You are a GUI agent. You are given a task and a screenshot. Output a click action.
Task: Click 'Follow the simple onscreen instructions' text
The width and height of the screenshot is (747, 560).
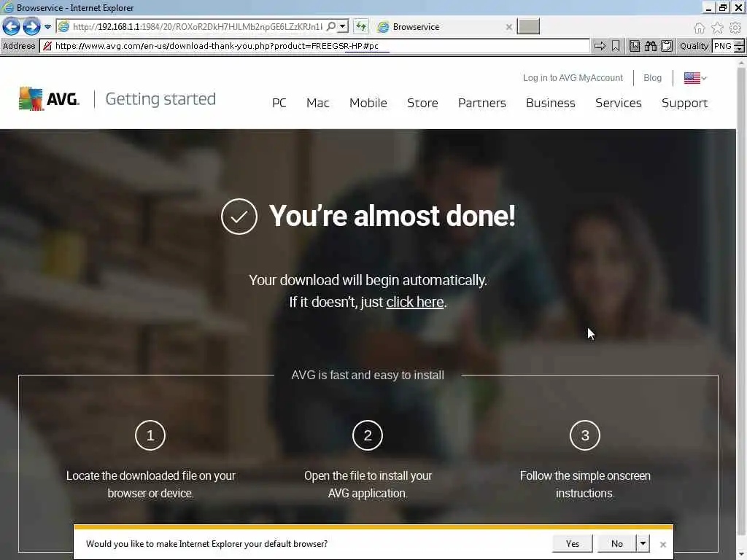585,484
